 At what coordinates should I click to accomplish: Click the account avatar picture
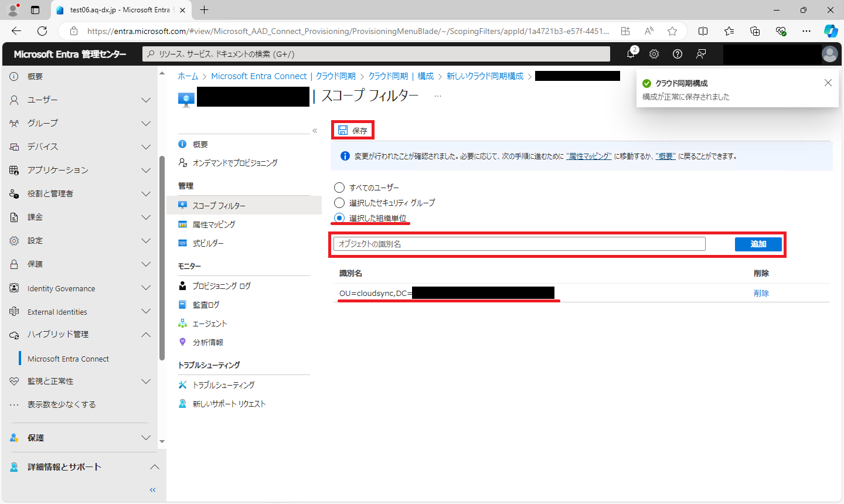pyautogui.click(x=830, y=54)
